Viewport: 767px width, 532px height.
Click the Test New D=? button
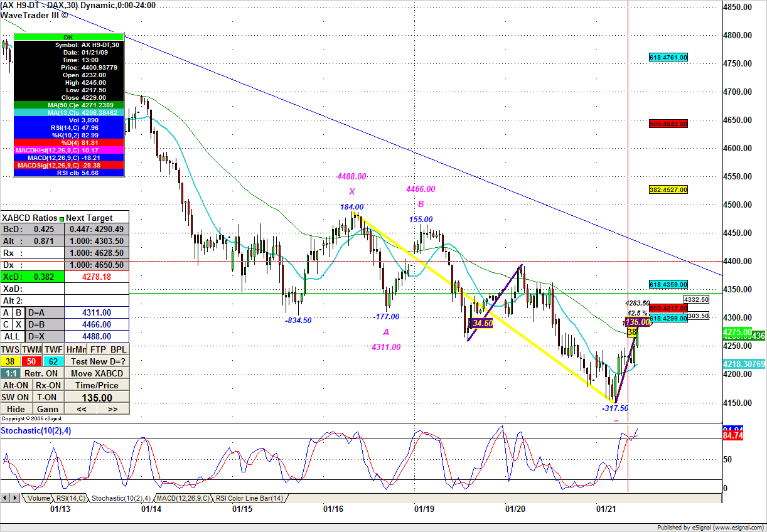coord(97,361)
